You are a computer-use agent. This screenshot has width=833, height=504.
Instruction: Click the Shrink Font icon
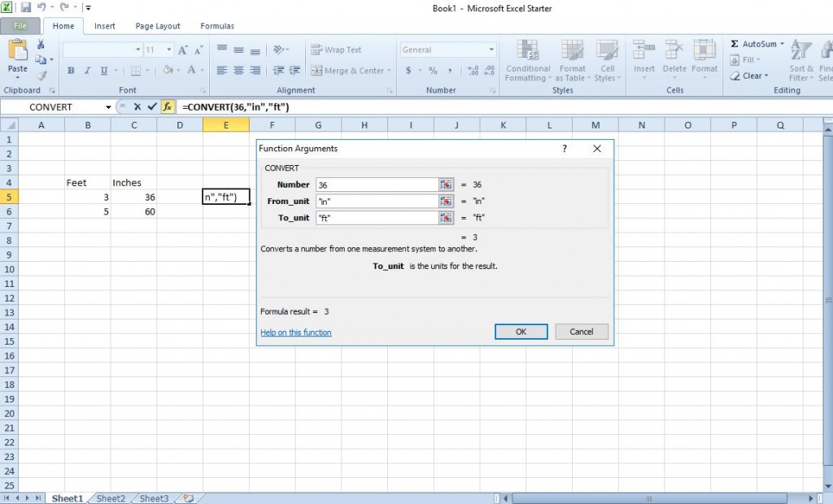click(198, 50)
